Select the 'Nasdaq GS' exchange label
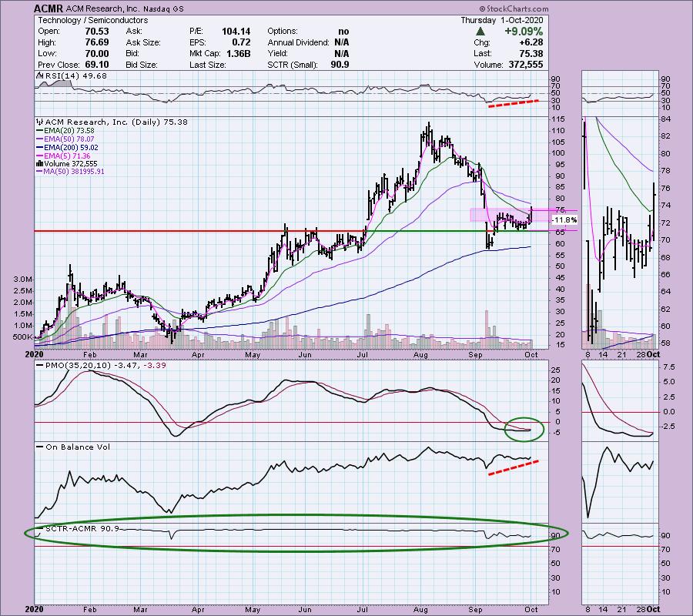The height and width of the screenshot is (616, 693). pos(164,8)
